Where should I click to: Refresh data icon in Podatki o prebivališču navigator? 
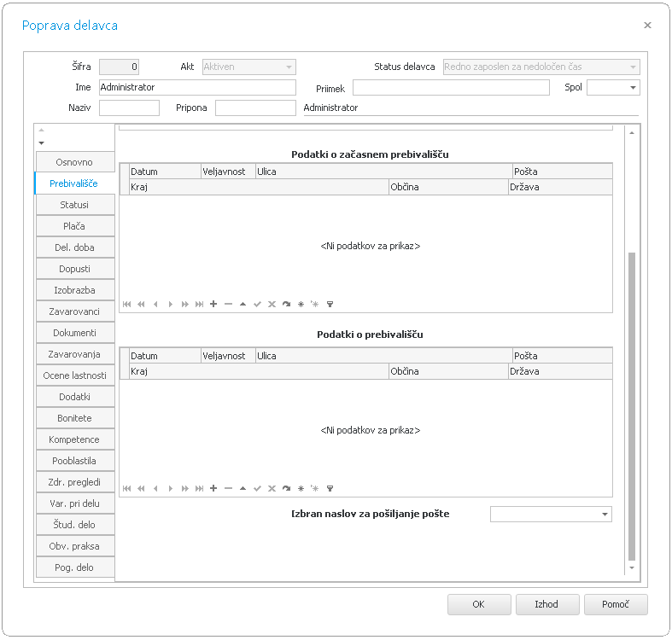tap(286, 488)
